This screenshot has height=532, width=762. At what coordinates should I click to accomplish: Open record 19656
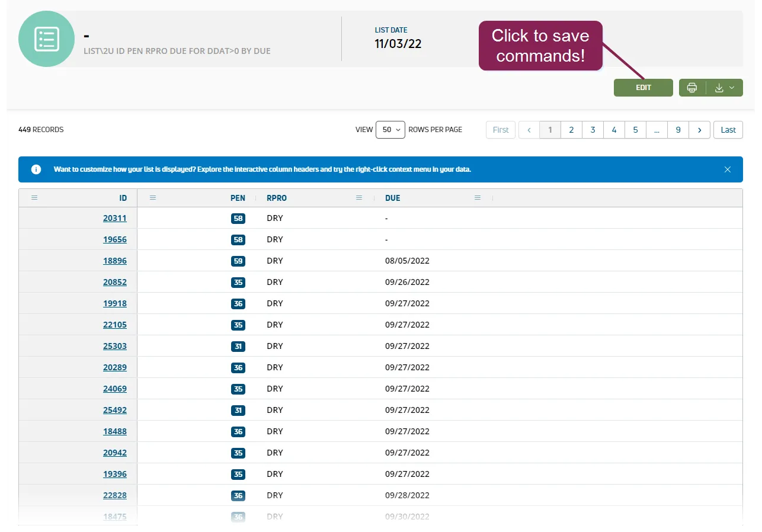point(115,239)
